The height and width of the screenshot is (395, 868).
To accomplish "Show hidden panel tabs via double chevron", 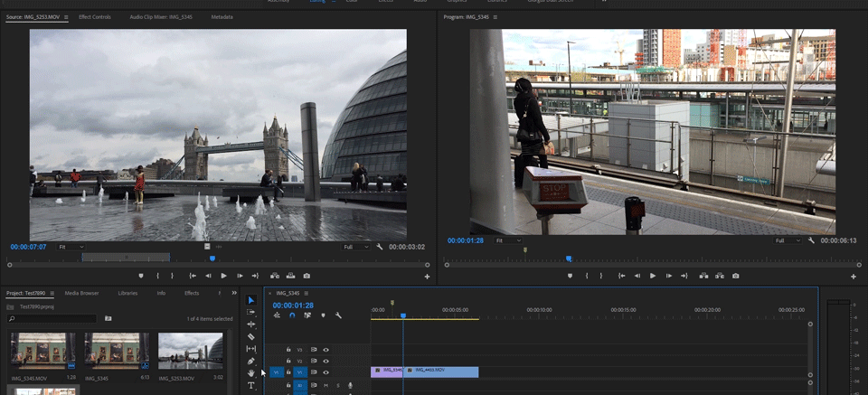I will (234, 293).
